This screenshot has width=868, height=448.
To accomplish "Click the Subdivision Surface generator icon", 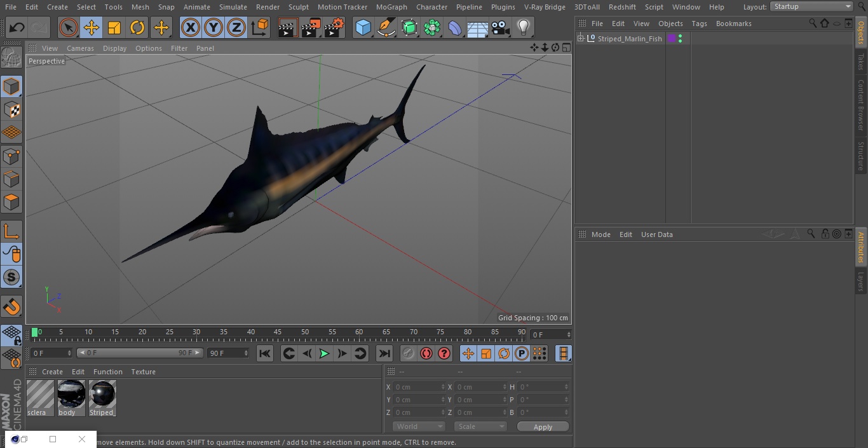I will 409,27.
